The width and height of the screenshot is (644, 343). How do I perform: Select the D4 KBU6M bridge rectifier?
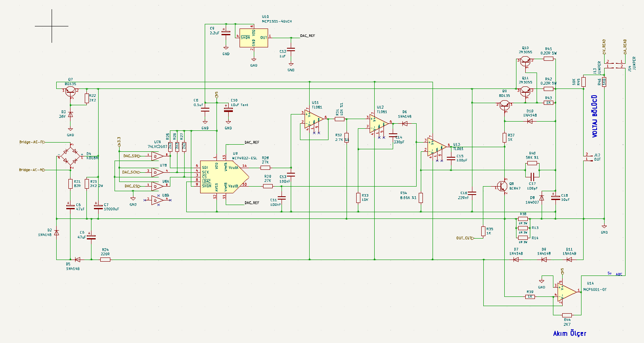click(70, 156)
